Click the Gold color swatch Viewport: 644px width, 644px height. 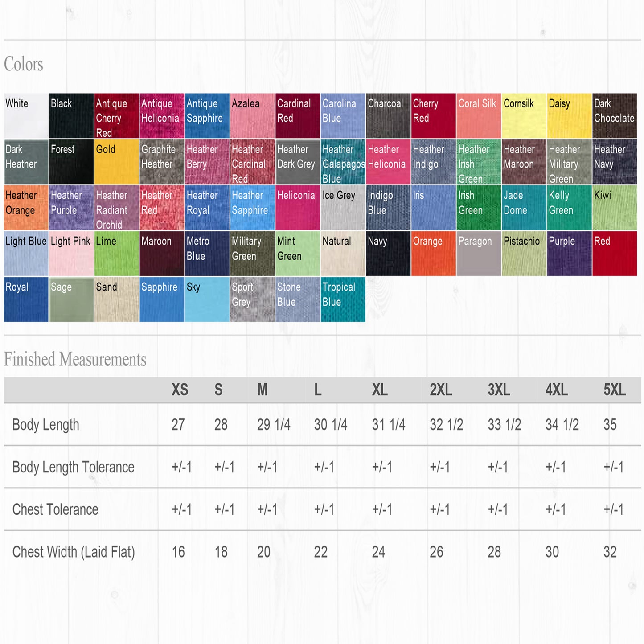116,162
